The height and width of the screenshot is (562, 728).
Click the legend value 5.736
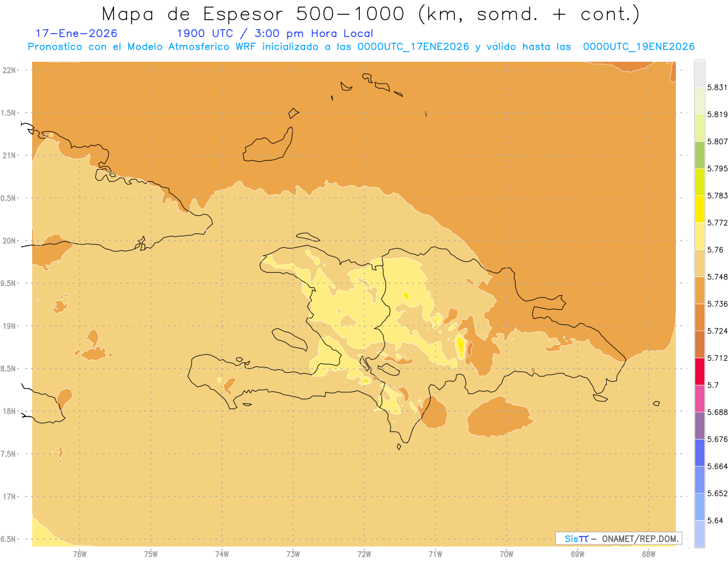coord(717,304)
